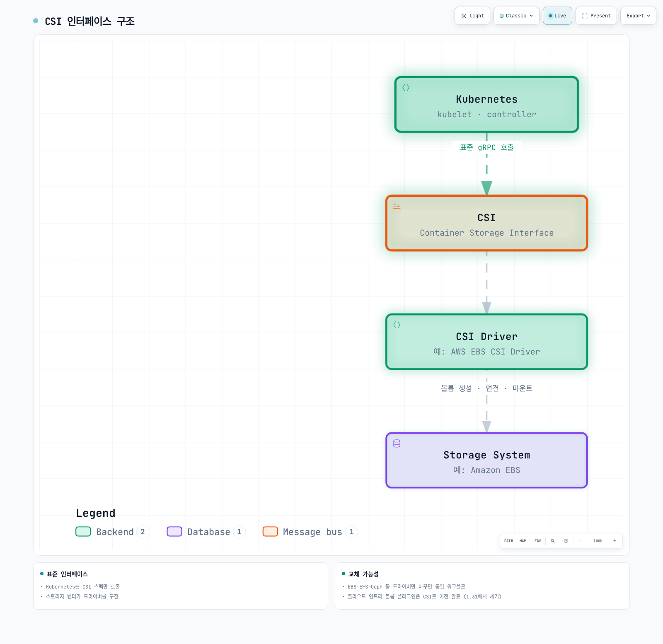Zoom out with the minus button

tap(581, 541)
